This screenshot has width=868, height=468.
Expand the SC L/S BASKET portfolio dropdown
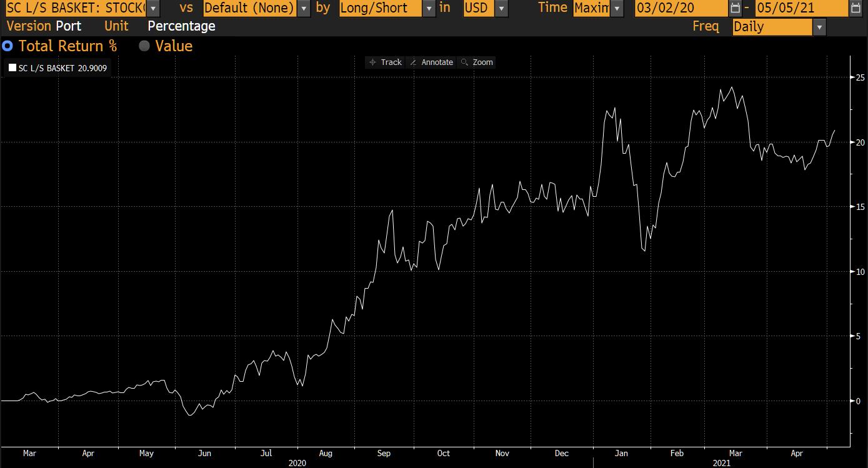click(153, 8)
